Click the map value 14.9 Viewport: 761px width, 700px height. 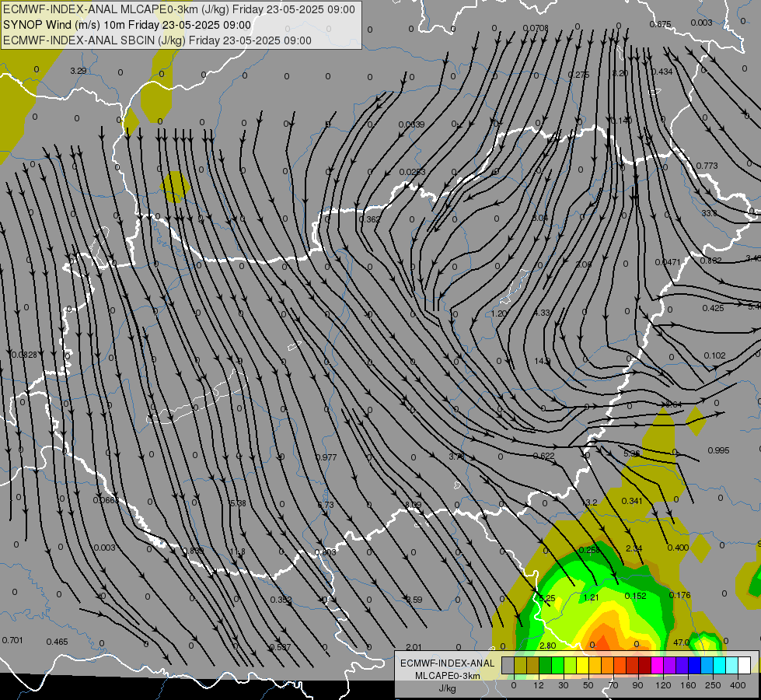[542, 362]
